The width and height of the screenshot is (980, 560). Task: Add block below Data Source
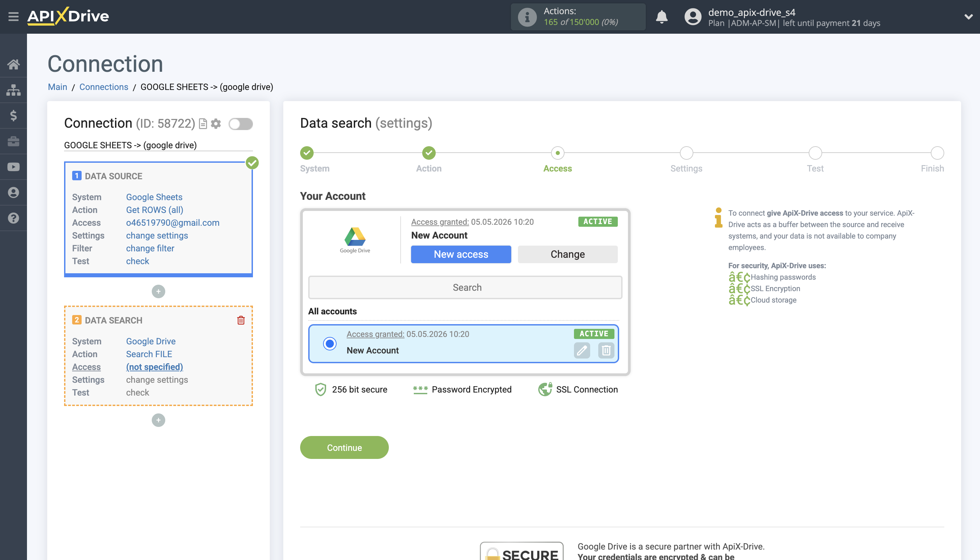tap(158, 291)
